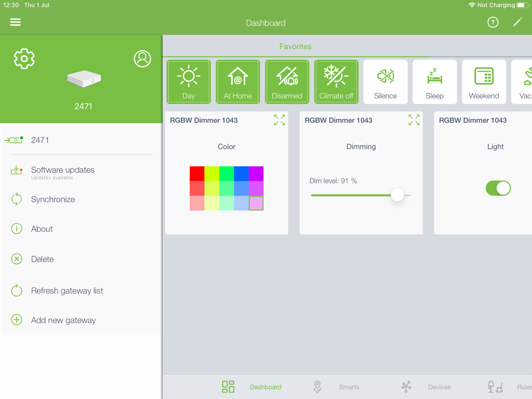Activate the Weekend scene tile
The height and width of the screenshot is (399, 532).
tap(484, 82)
